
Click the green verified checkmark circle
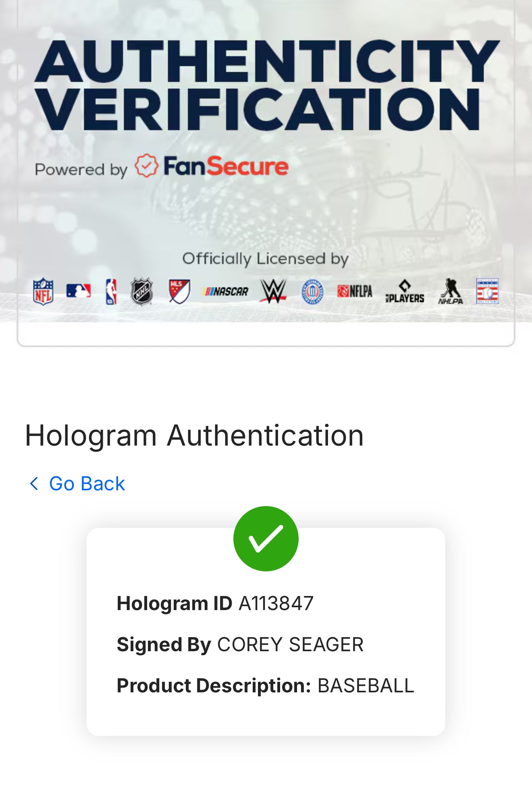pyautogui.click(x=266, y=539)
